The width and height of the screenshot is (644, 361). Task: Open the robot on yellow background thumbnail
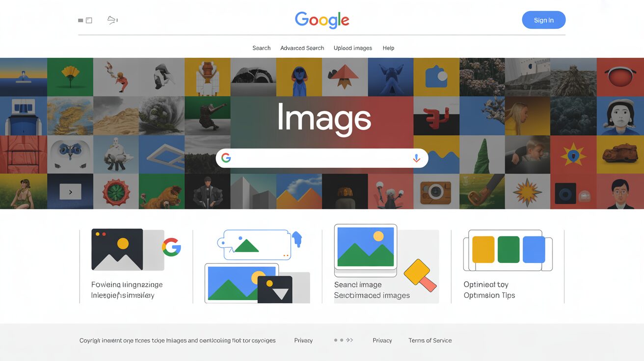208,77
